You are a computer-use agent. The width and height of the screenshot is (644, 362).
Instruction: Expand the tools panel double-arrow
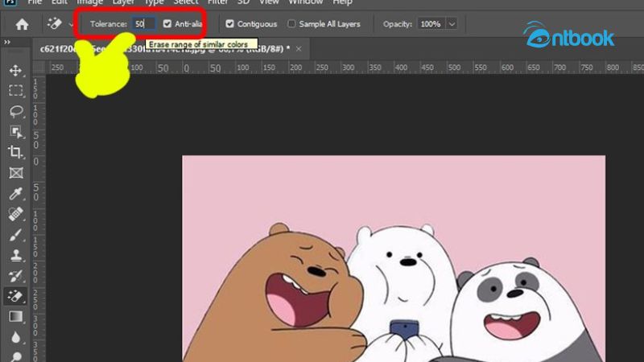click(x=7, y=42)
